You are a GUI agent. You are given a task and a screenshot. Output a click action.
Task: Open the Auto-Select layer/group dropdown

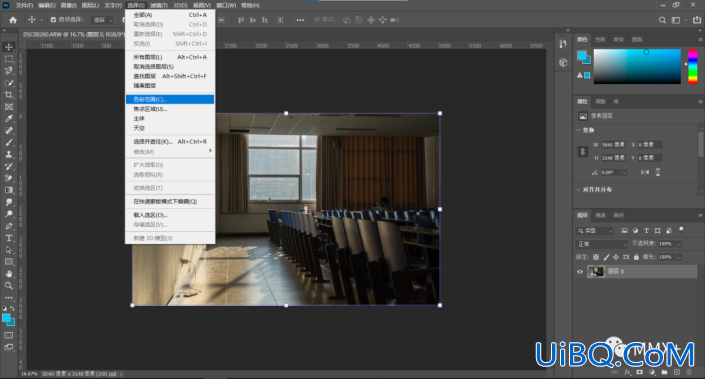pyautogui.click(x=103, y=20)
